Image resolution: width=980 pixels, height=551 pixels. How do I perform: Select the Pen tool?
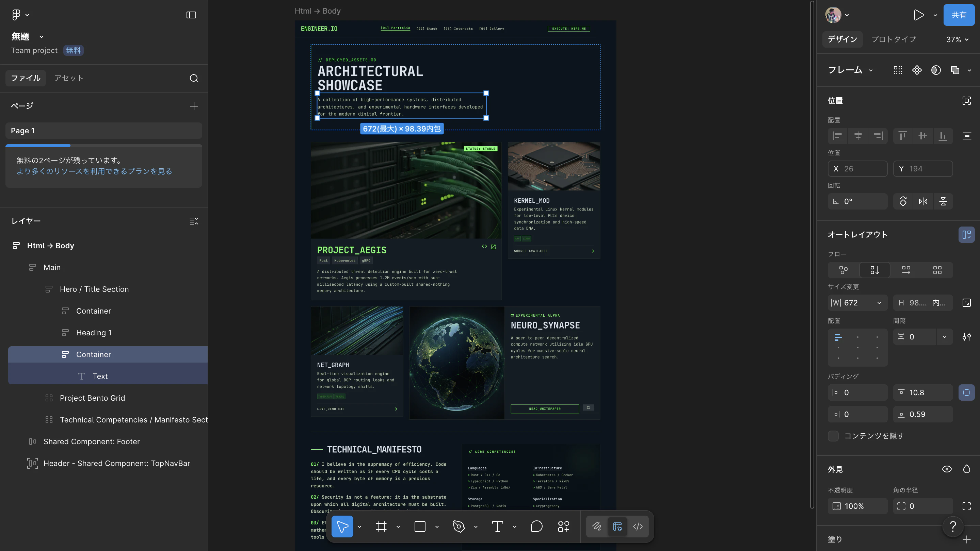[459, 526]
